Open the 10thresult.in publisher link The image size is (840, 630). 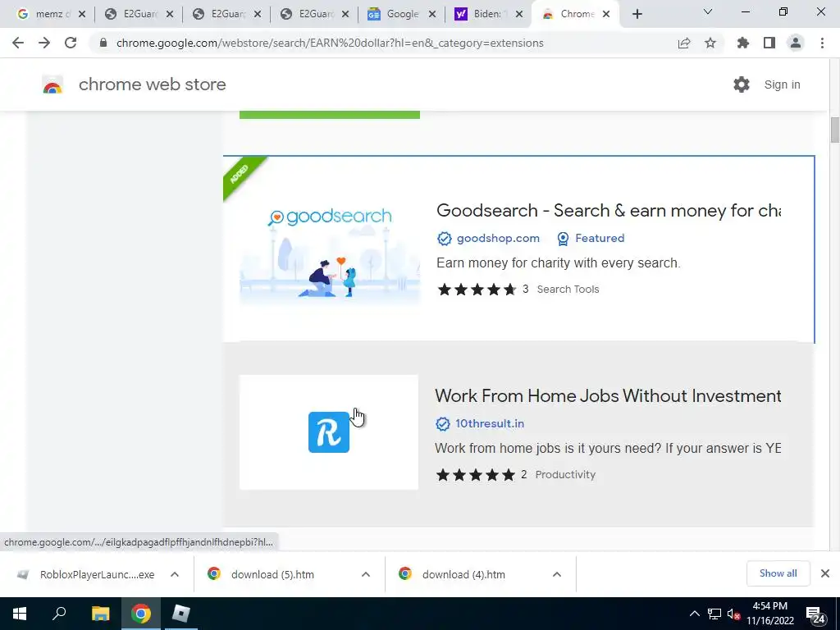pos(490,424)
